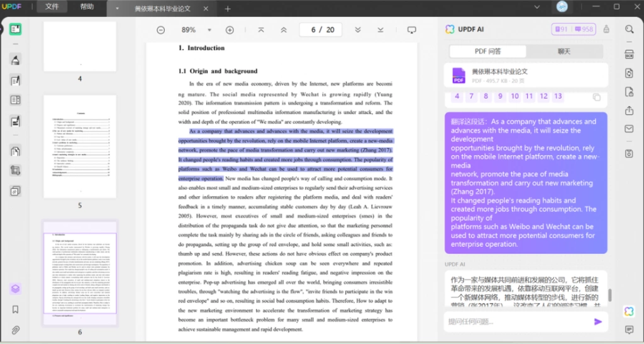Open page link 11 in AI response
Screen dimensions: 644x344
(529, 96)
